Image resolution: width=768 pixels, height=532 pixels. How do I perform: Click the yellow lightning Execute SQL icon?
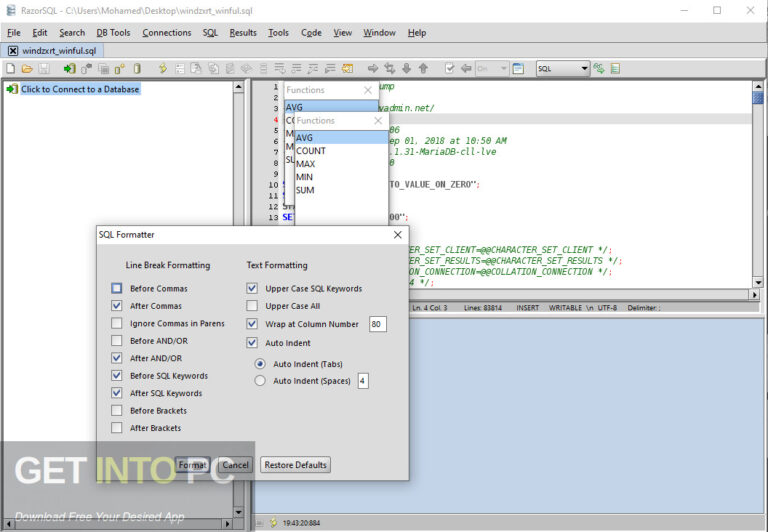[x=163, y=69]
